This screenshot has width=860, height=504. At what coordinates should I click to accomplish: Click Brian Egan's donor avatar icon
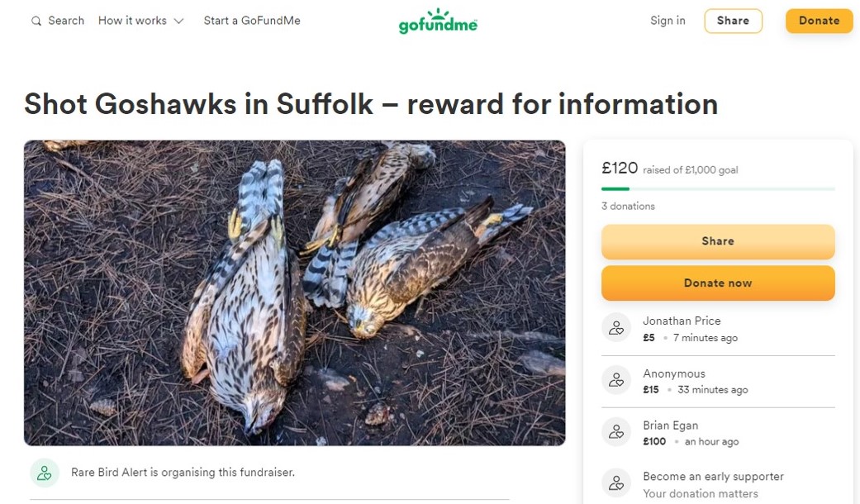tap(616, 432)
